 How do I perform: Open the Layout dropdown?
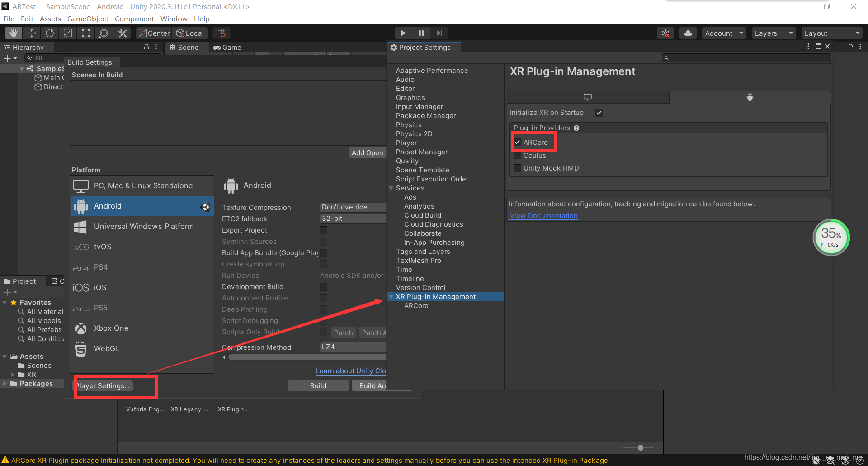832,33
